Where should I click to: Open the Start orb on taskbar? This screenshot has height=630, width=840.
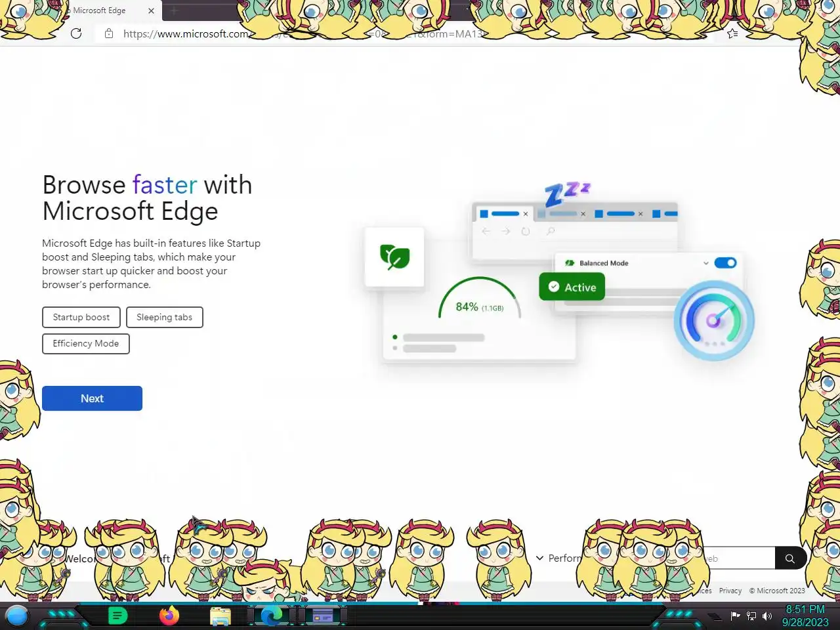click(17, 616)
